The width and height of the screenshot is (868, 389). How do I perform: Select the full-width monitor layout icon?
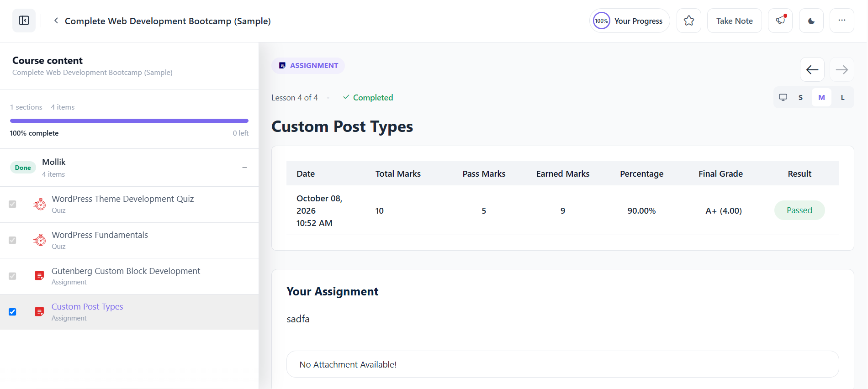pyautogui.click(x=783, y=97)
